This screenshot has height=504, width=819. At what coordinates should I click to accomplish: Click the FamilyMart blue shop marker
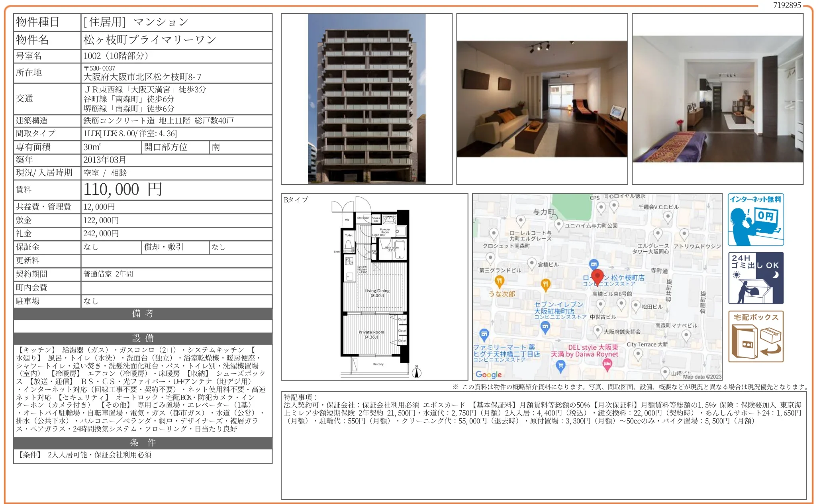(x=484, y=334)
